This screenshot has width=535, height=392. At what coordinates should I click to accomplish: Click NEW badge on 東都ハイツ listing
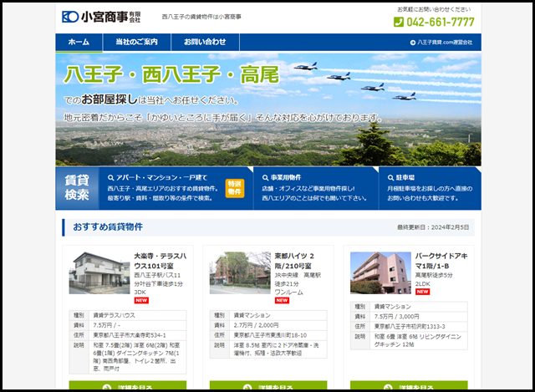282,301
